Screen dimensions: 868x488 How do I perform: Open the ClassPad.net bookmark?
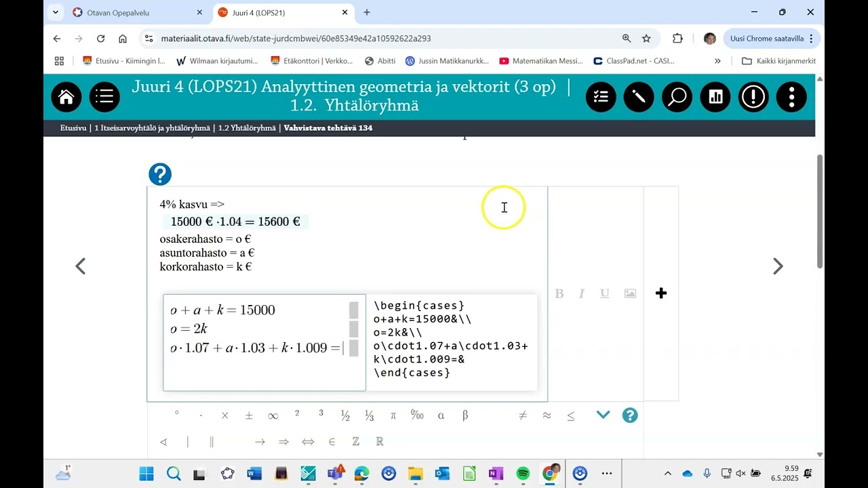tap(633, 61)
